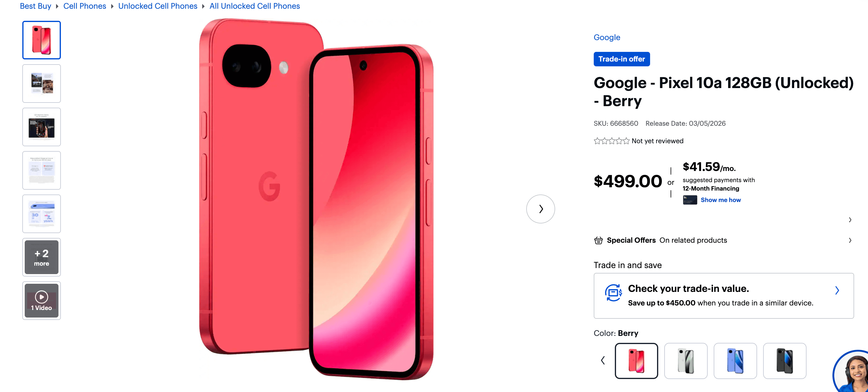This screenshot has height=392, width=868.
Task: Play the 1 Video thumbnail
Action: click(x=42, y=300)
